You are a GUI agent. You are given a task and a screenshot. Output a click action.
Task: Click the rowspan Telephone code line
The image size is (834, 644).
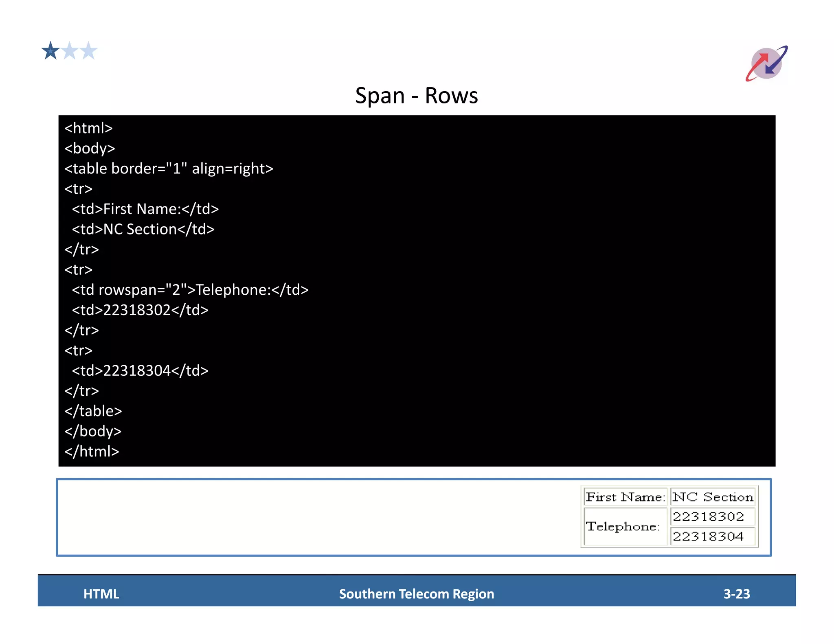coord(190,290)
